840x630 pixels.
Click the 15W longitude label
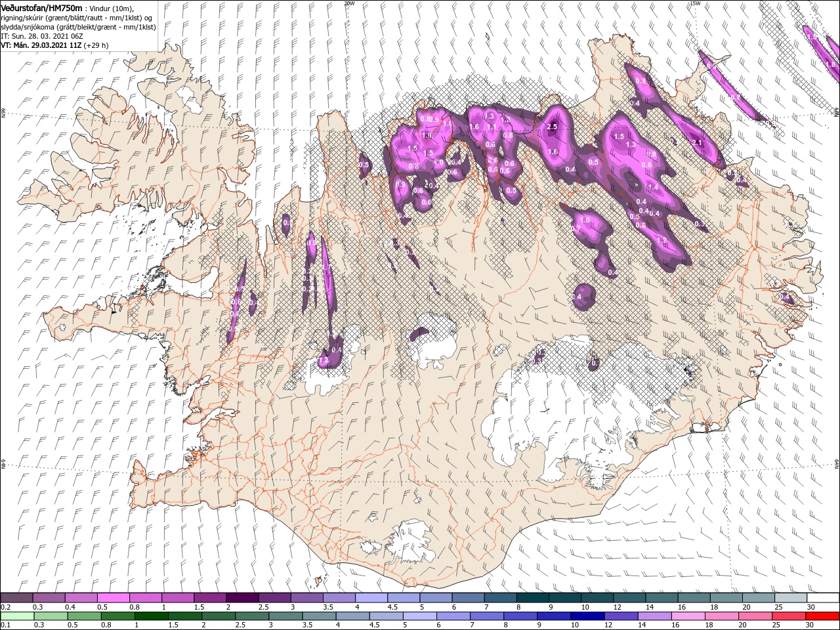(x=695, y=3)
